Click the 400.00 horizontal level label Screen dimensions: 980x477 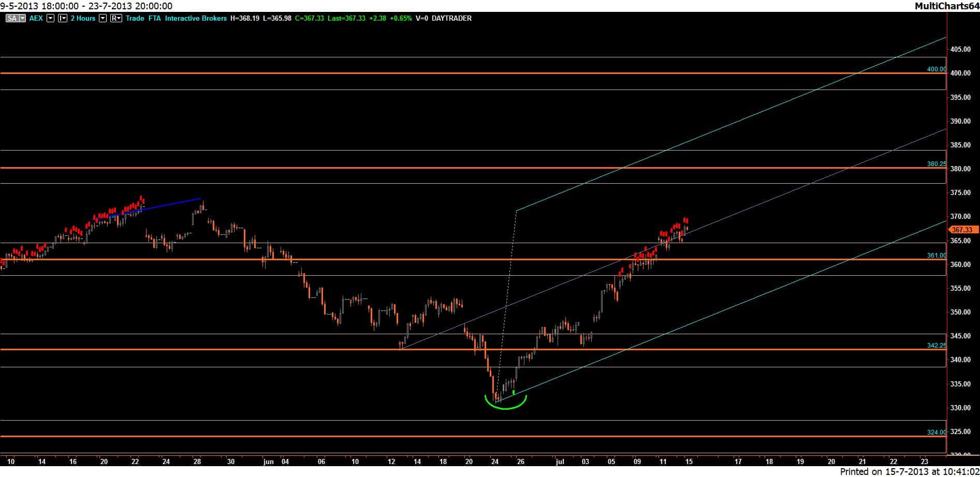[x=936, y=69]
